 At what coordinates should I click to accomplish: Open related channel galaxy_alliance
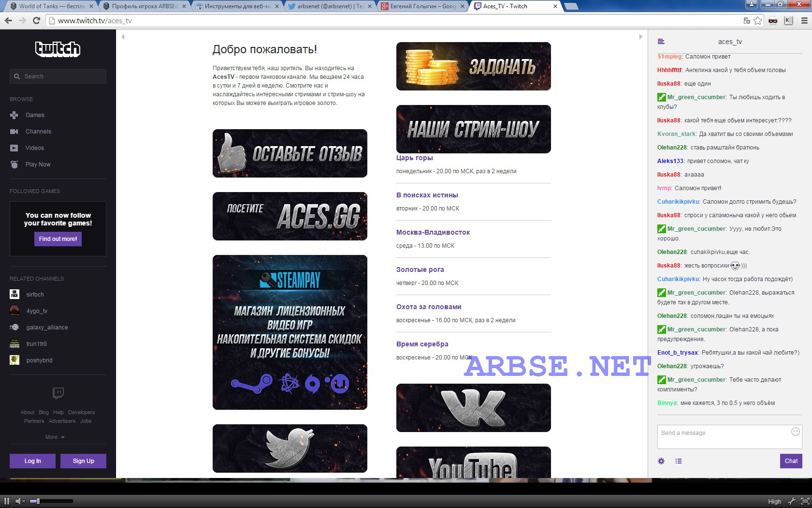point(47,328)
